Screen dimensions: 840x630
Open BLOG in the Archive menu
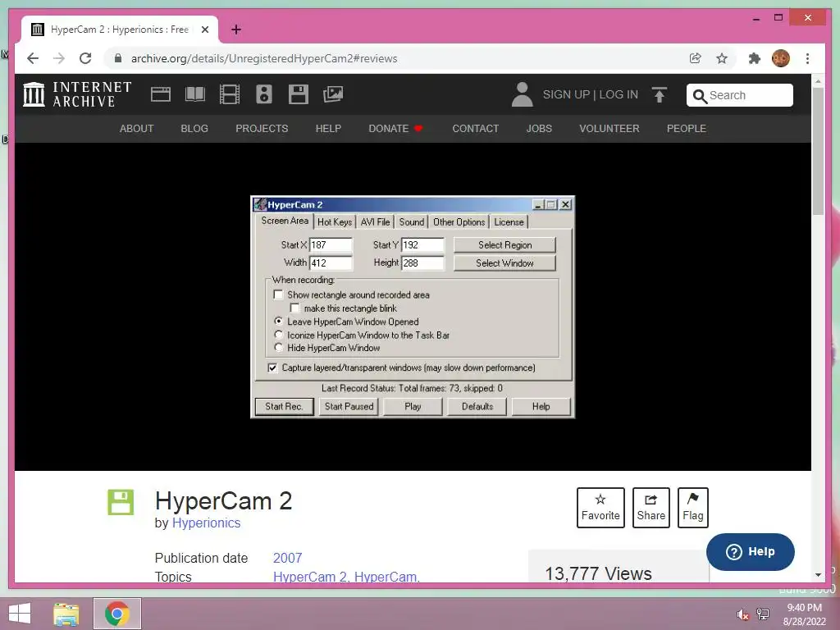point(194,129)
